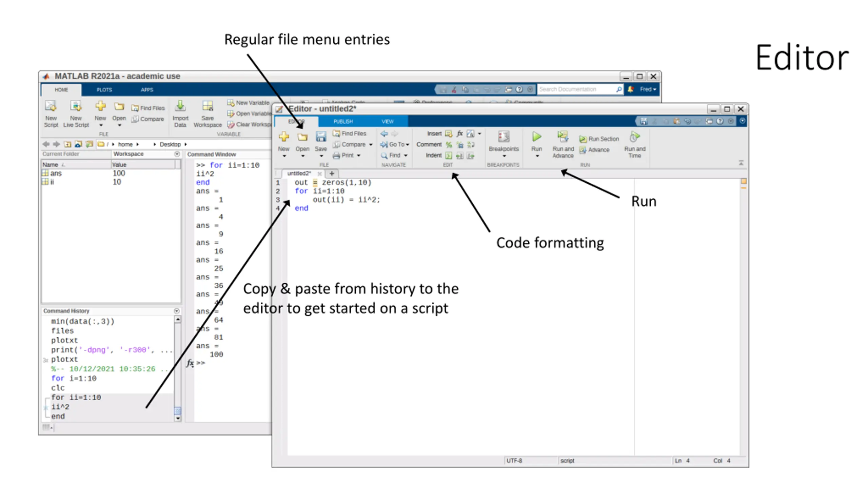Add new editor tab with plus button
This screenshot has height=488, width=868.
point(332,174)
